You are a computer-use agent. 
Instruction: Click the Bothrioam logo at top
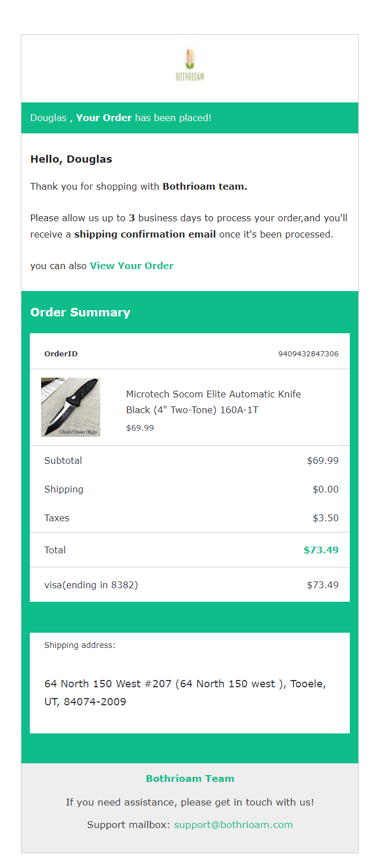[190, 65]
